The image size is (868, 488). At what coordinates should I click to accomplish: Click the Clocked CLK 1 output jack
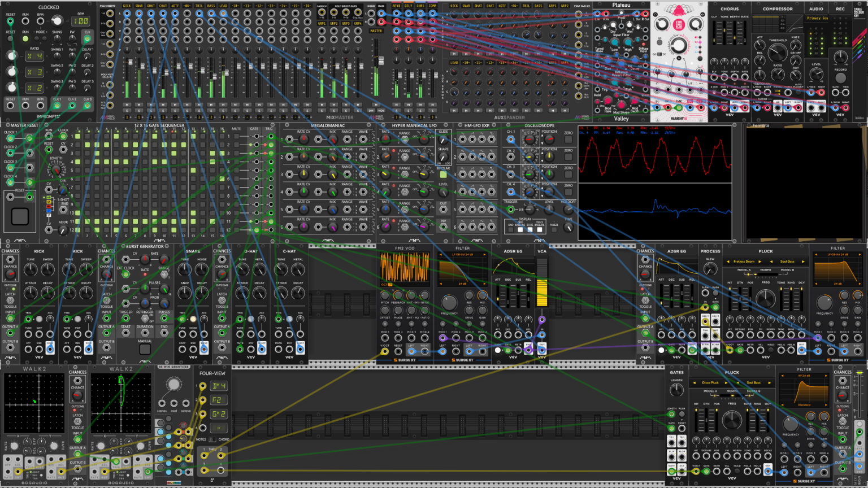click(57, 105)
